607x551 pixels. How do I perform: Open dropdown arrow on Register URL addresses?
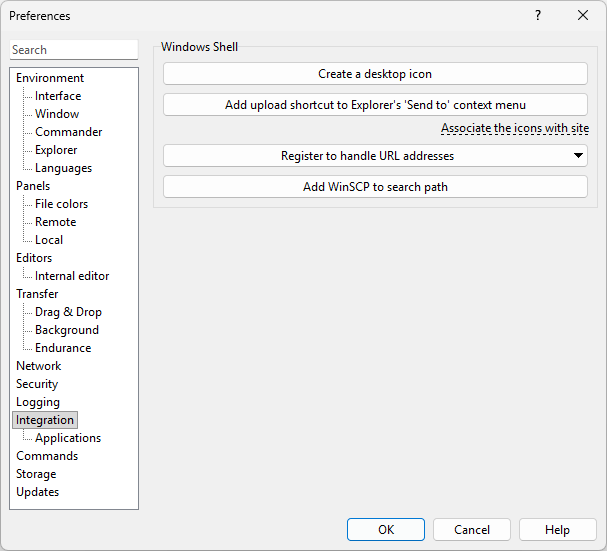coord(578,156)
